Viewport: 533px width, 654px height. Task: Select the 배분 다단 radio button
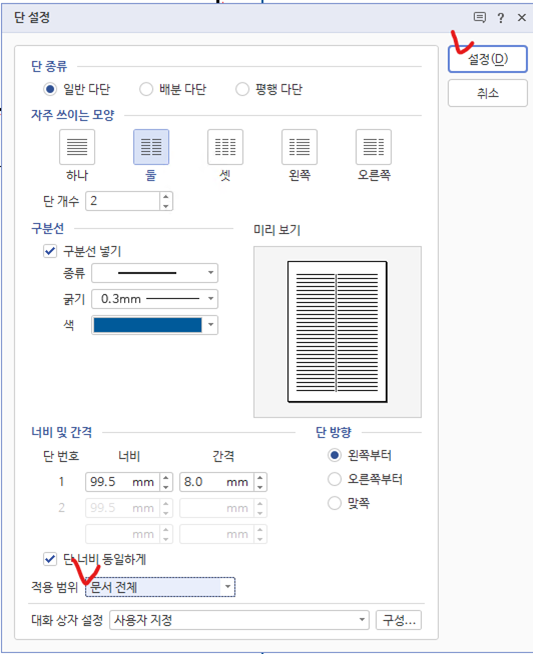146,89
